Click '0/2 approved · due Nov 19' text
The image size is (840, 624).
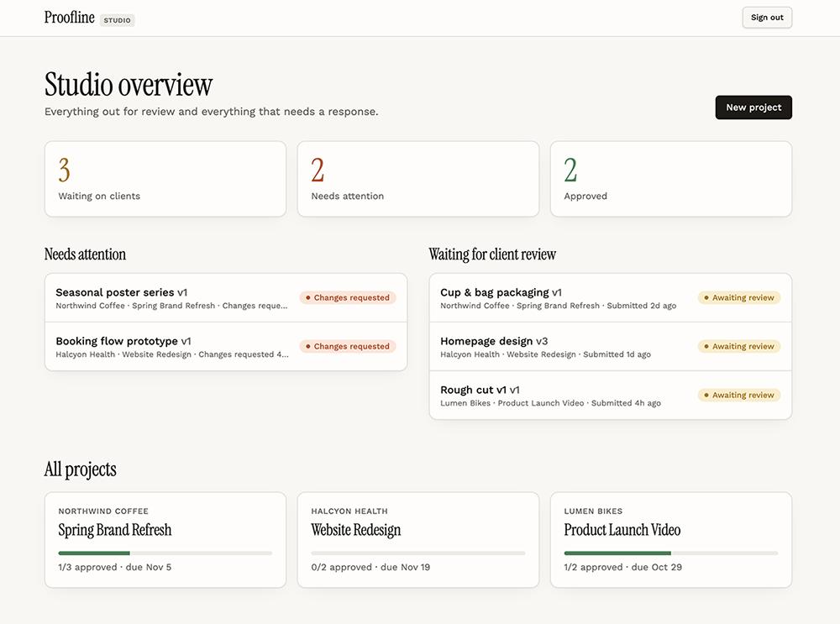coord(370,567)
